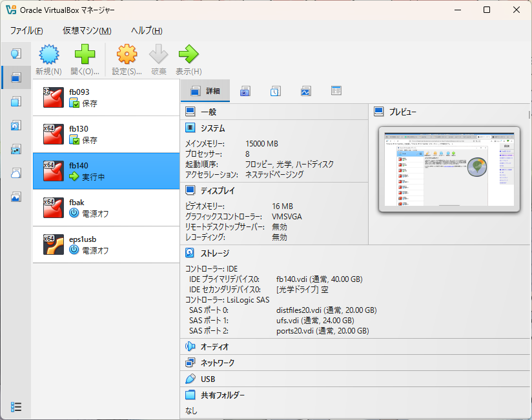Click the [光学ドライブ] 空 optical drive entry

pyautogui.click(x=302, y=290)
